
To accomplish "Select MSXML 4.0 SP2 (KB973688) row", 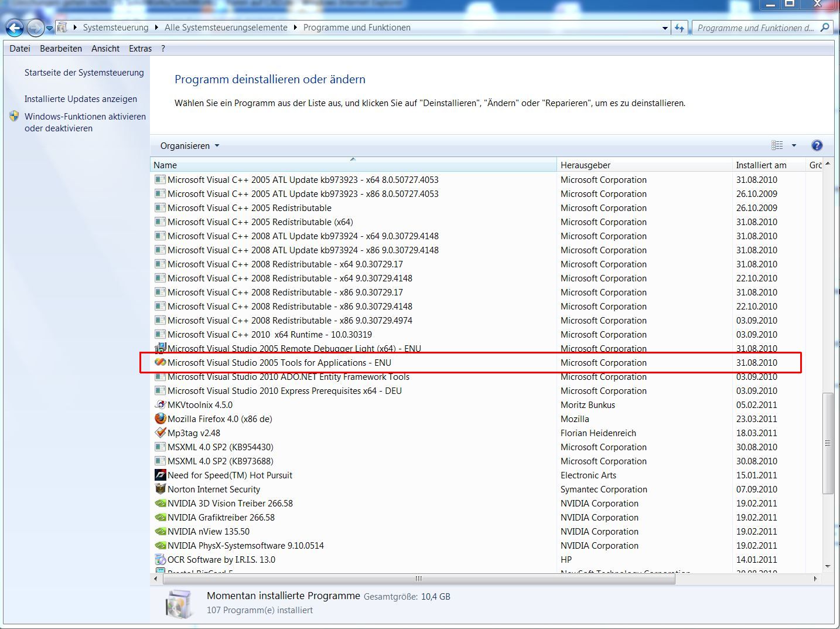I will (478, 461).
